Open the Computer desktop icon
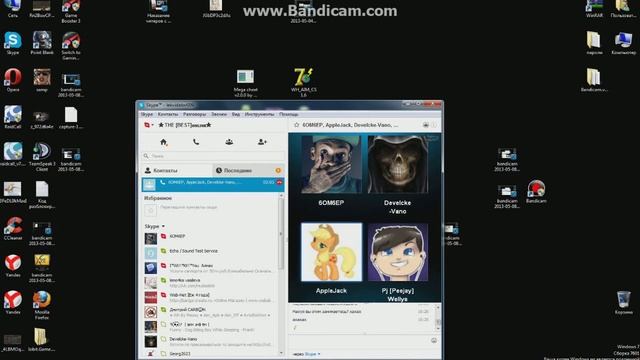Screen dimensions: 640x360 tap(624, 43)
